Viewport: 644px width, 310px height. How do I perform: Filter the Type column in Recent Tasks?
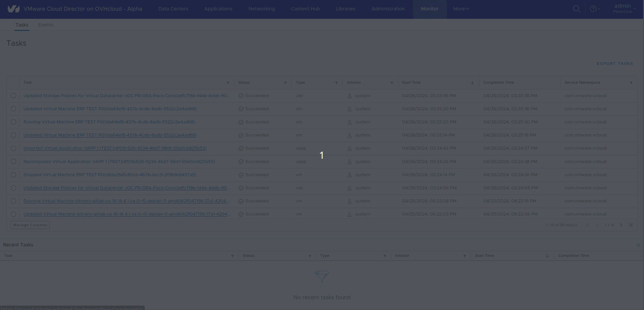click(x=385, y=256)
